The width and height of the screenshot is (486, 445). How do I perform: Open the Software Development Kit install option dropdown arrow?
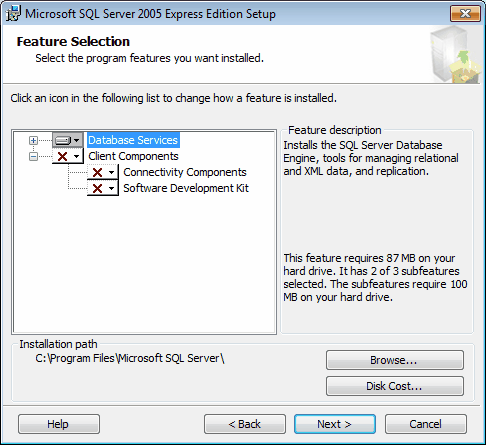point(111,188)
